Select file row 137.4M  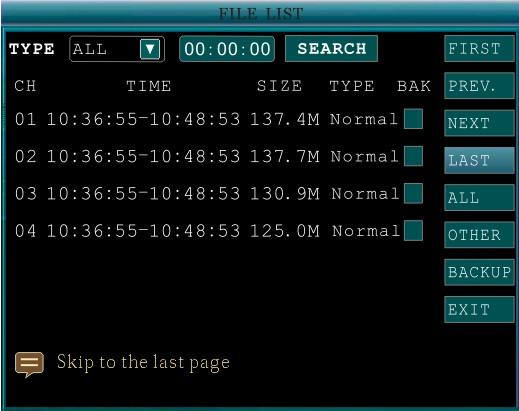click(219, 119)
